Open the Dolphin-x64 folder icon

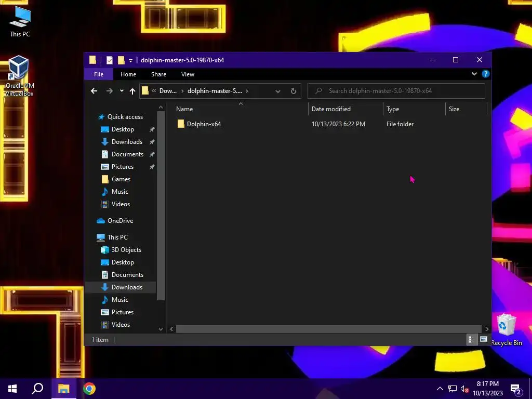point(180,124)
